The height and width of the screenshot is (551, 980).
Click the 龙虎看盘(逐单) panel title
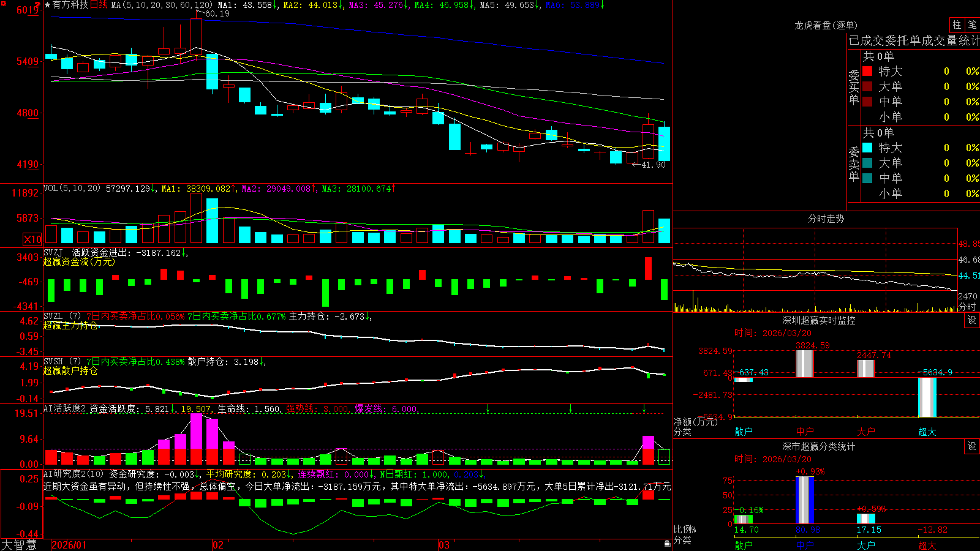click(826, 25)
